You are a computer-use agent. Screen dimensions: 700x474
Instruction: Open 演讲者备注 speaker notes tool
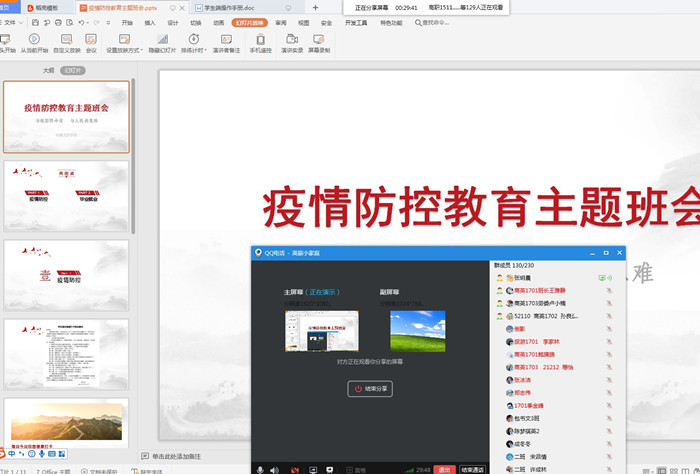tap(225, 38)
